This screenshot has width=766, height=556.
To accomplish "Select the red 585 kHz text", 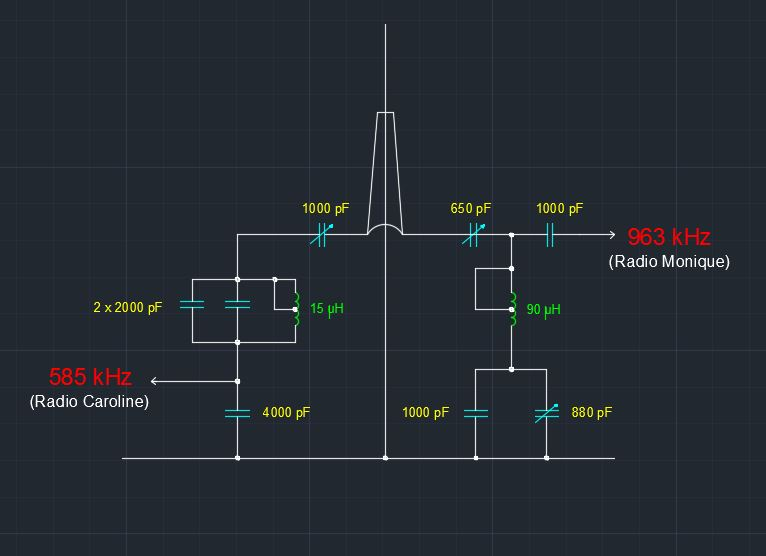I will click(90, 377).
